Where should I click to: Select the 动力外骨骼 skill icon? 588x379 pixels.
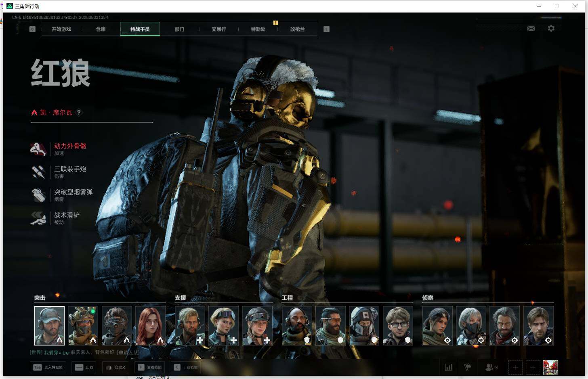pos(38,149)
